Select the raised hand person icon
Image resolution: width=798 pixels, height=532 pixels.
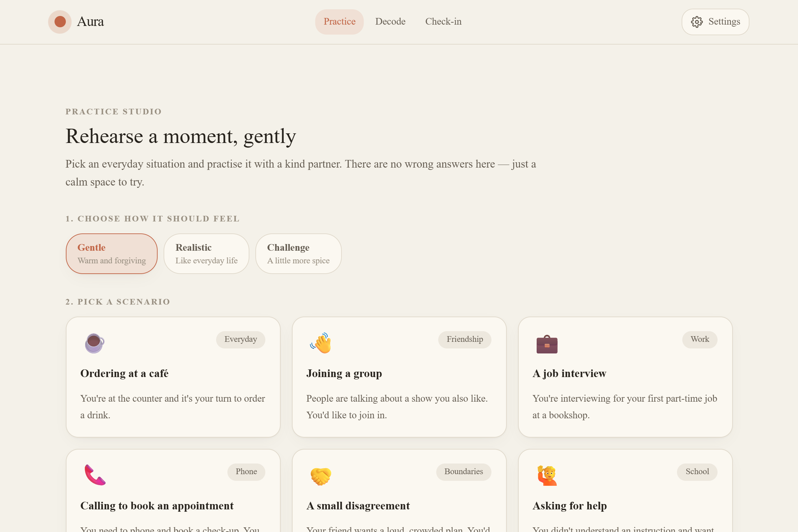coord(547,475)
